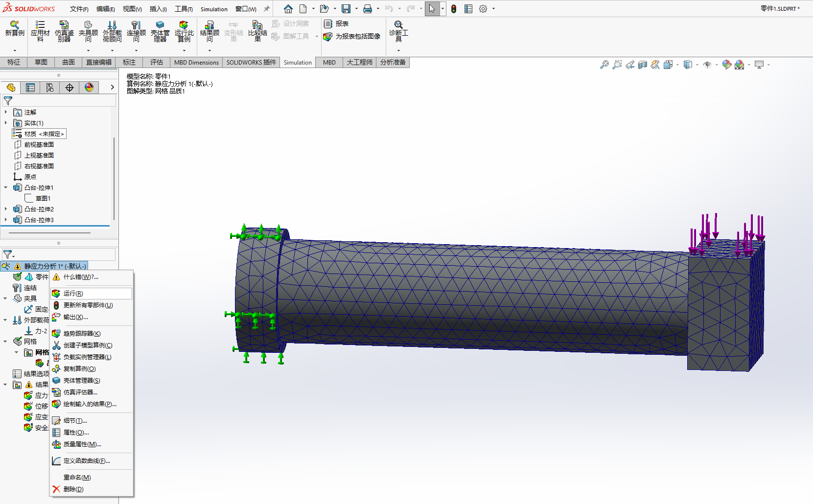Open the dropdown arrow under 运行此算例
The height and width of the screenshot is (504, 813).
pos(184,50)
